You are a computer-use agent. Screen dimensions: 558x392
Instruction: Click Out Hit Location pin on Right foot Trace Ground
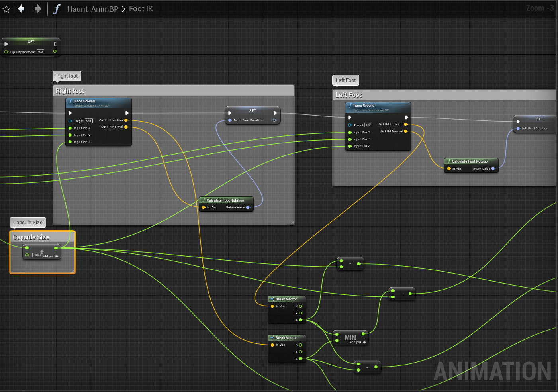126,120
